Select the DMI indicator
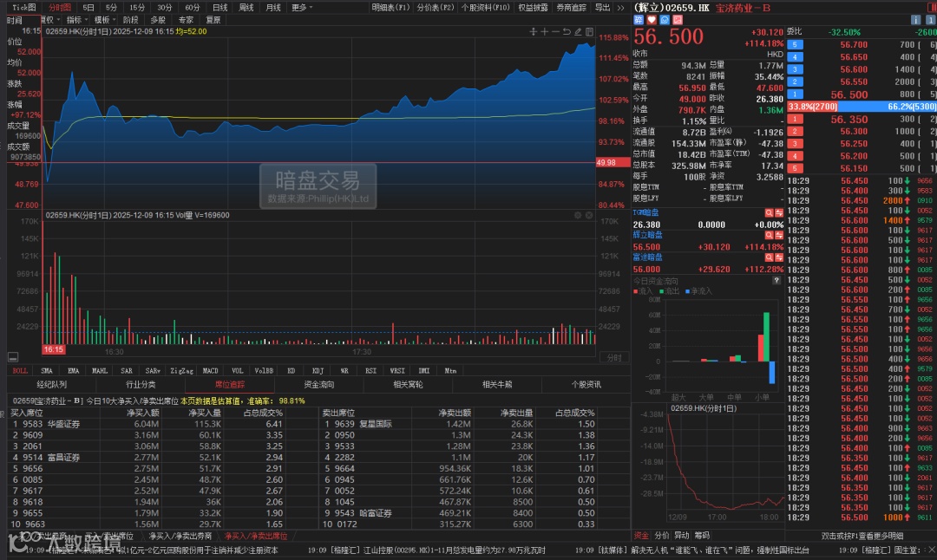The height and width of the screenshot is (560, 937). (x=424, y=371)
